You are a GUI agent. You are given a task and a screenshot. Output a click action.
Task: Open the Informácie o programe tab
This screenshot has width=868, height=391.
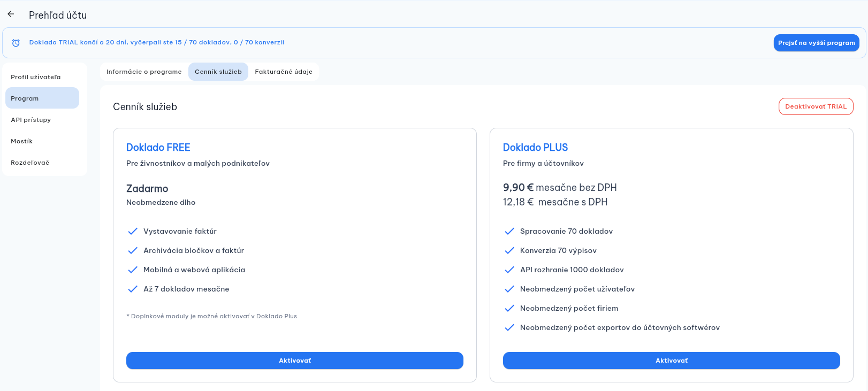tap(144, 72)
